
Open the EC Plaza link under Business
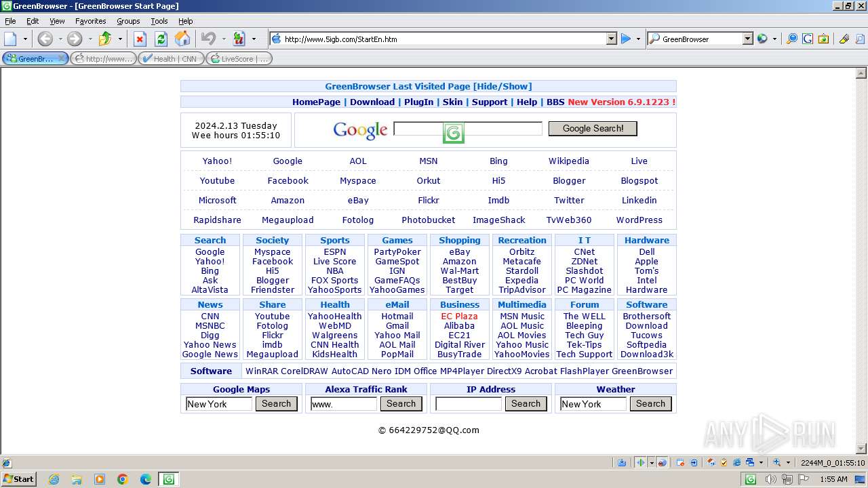pos(459,316)
